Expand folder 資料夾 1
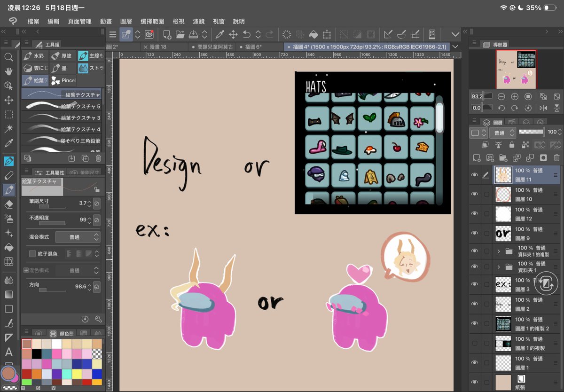 pyautogui.click(x=499, y=267)
